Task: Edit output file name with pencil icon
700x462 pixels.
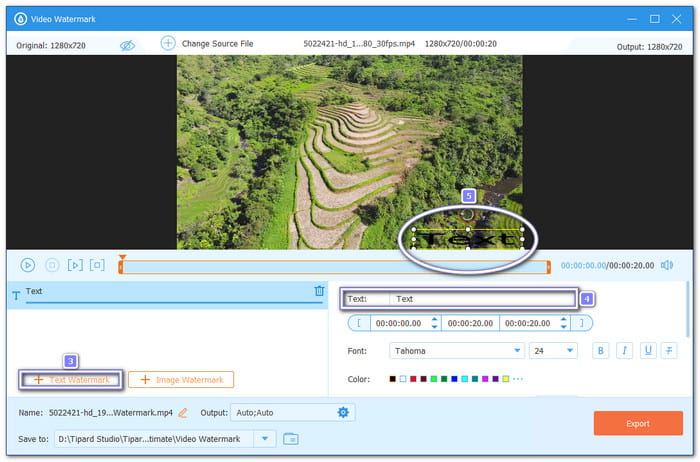Action: coord(183,412)
